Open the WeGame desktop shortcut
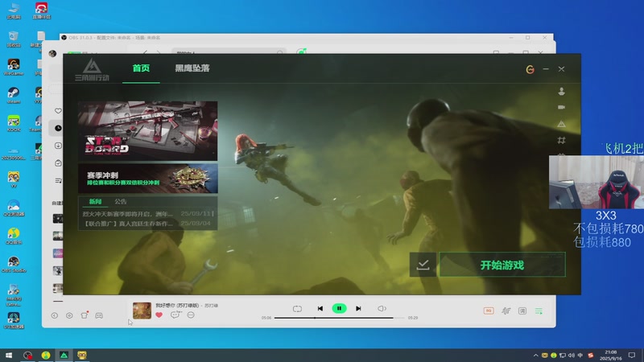 [x=13, y=67]
